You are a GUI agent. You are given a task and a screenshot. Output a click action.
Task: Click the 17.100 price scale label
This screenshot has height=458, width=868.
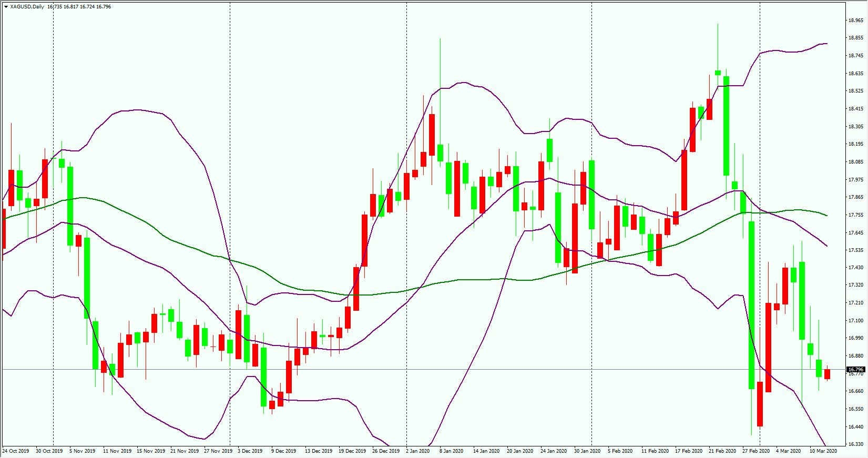856,321
